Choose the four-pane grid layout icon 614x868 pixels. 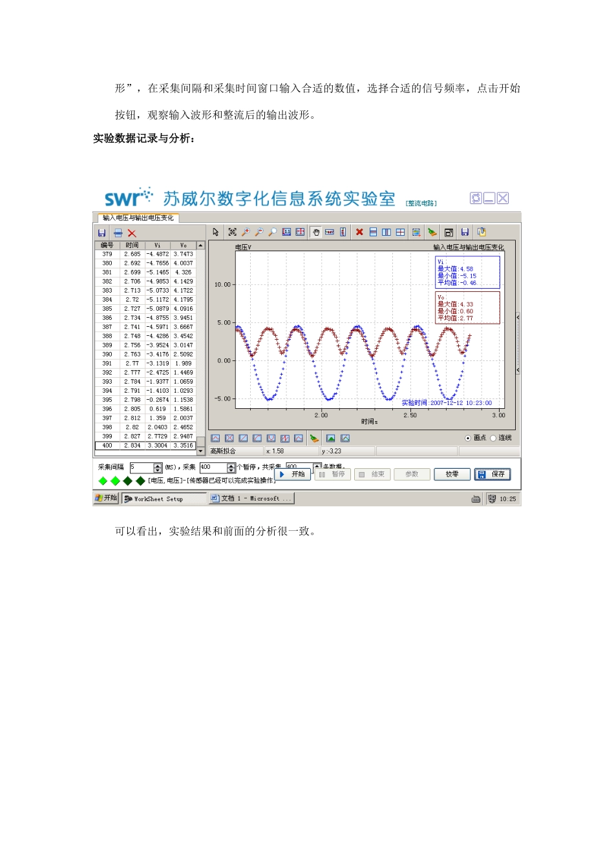pos(401,232)
